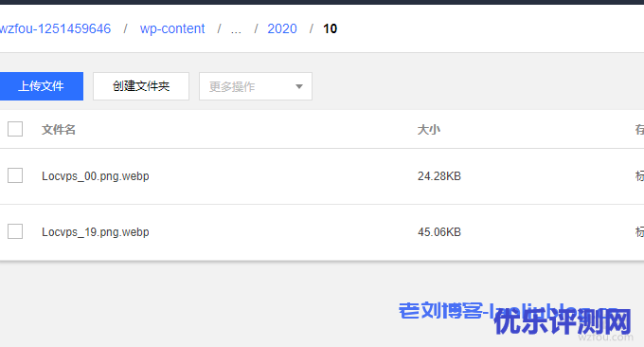Open the 更多操作 dropdown menu
The width and height of the screenshot is (644, 347).
coord(256,86)
